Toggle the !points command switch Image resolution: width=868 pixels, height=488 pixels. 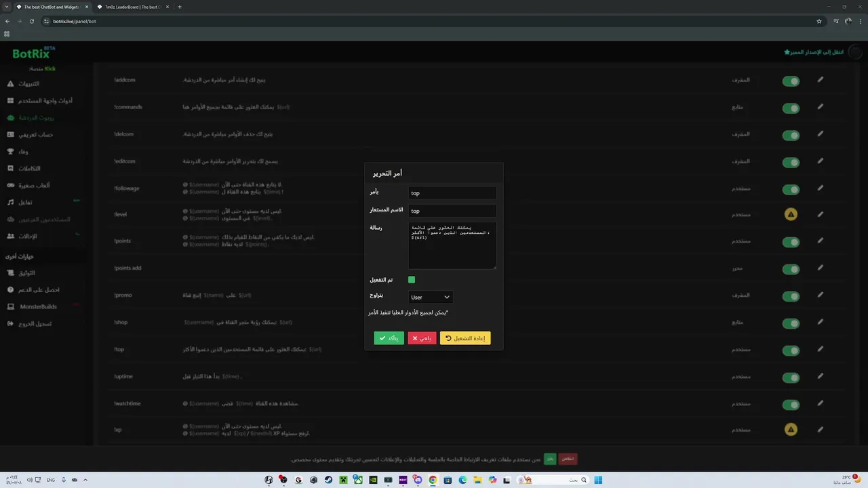(x=791, y=242)
